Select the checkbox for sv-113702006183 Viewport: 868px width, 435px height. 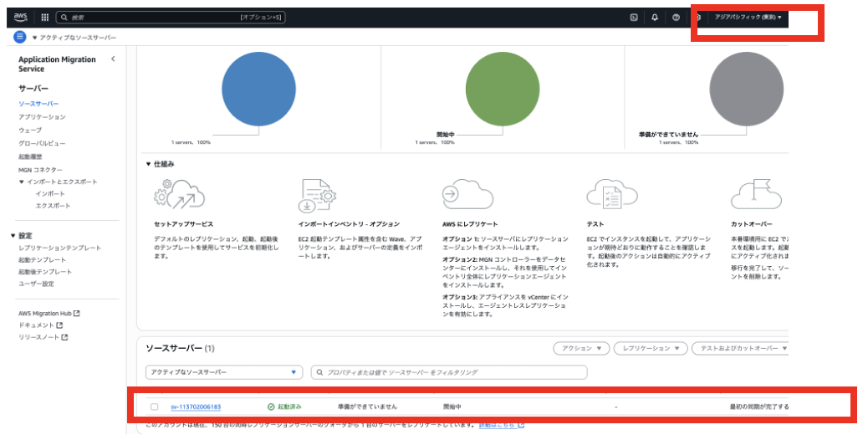[x=155, y=407]
